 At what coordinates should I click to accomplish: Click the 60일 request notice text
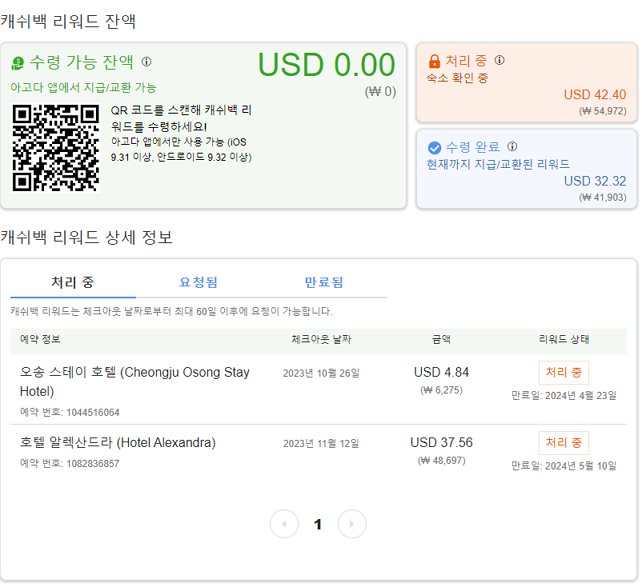(x=171, y=311)
